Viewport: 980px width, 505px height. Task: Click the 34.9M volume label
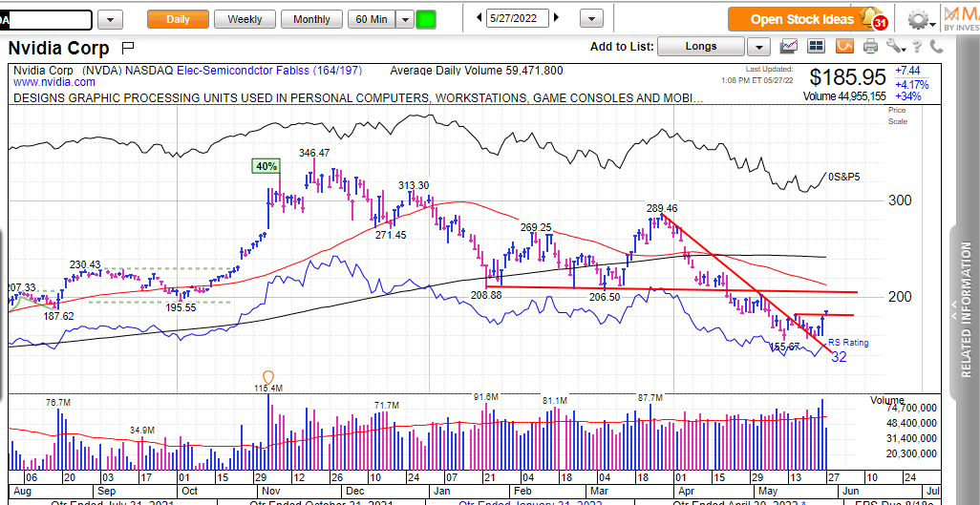coord(142,430)
